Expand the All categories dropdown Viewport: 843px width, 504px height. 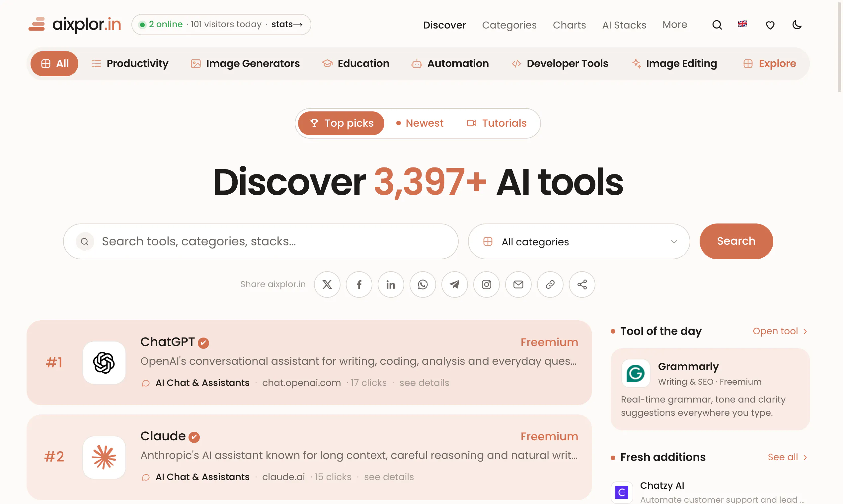[579, 241]
